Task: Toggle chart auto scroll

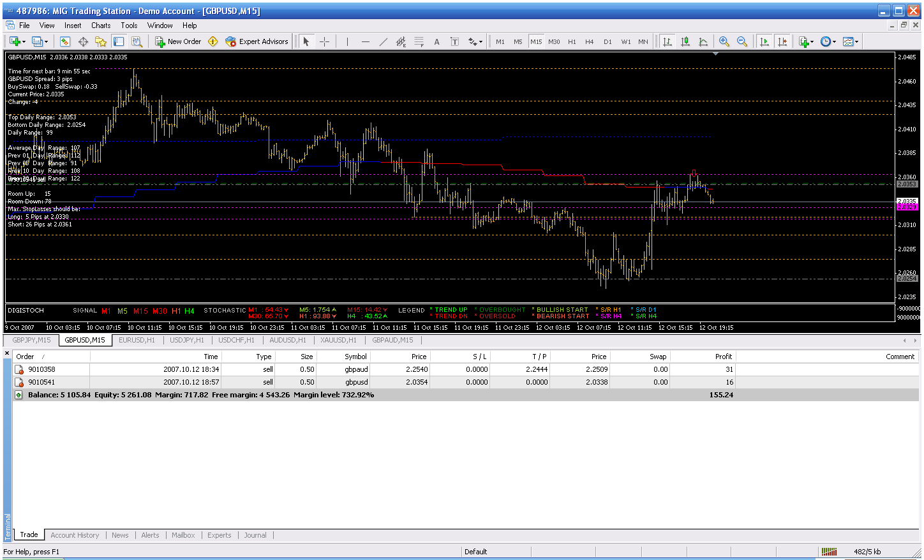Action: (x=764, y=41)
